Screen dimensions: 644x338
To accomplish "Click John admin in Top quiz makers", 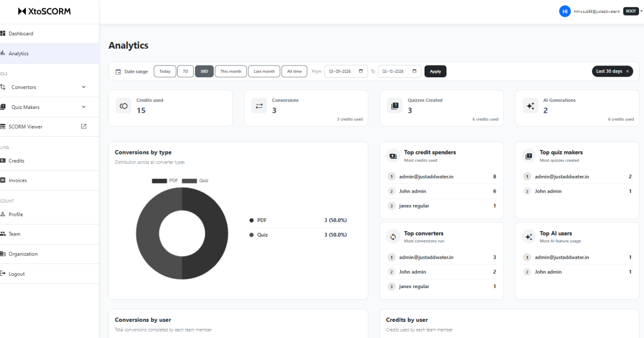I will point(548,191).
